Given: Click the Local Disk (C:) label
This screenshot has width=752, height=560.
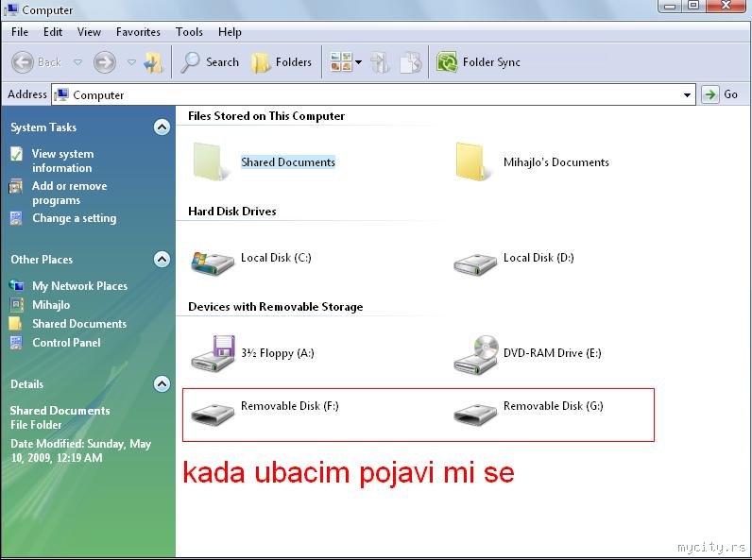Looking at the screenshot, I should click(276, 258).
